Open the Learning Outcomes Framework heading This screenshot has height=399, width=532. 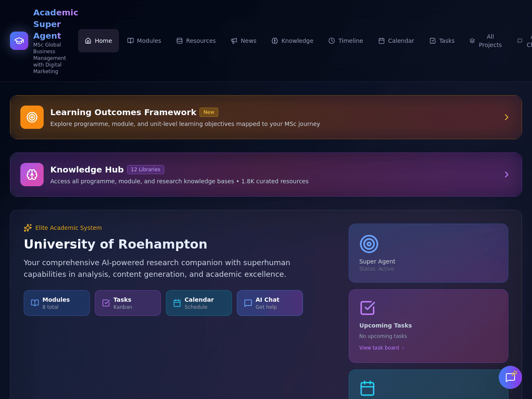[x=123, y=112]
